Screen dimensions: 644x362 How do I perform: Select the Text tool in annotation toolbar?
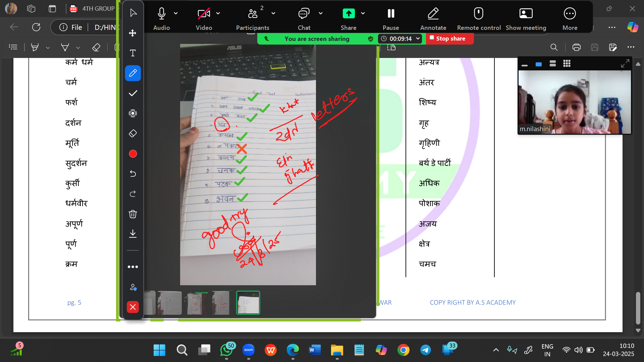[133, 53]
